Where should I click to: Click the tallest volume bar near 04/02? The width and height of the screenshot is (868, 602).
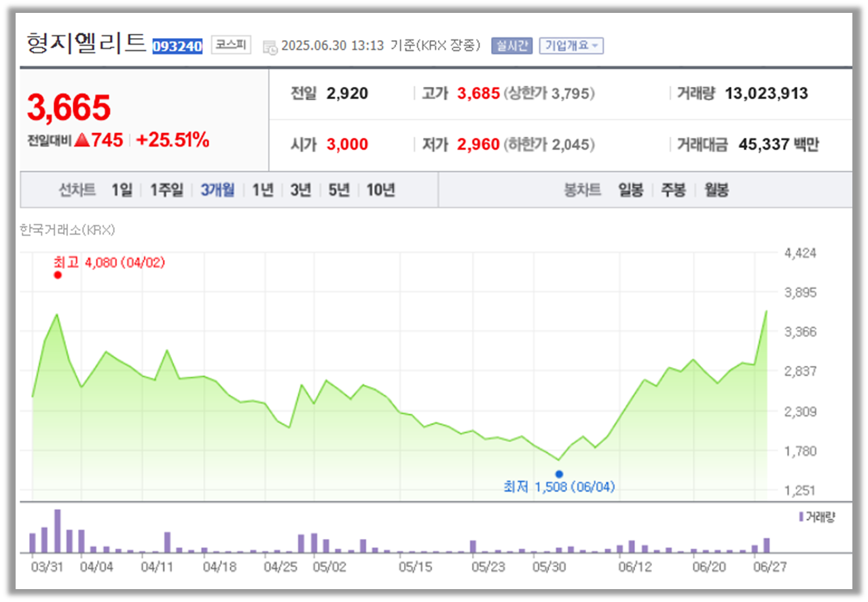58,531
